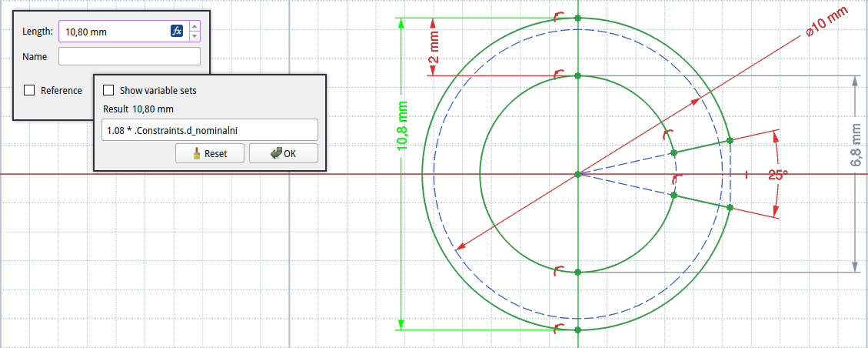
Task: Click the broom icon on Reset button
Action: [x=197, y=153]
